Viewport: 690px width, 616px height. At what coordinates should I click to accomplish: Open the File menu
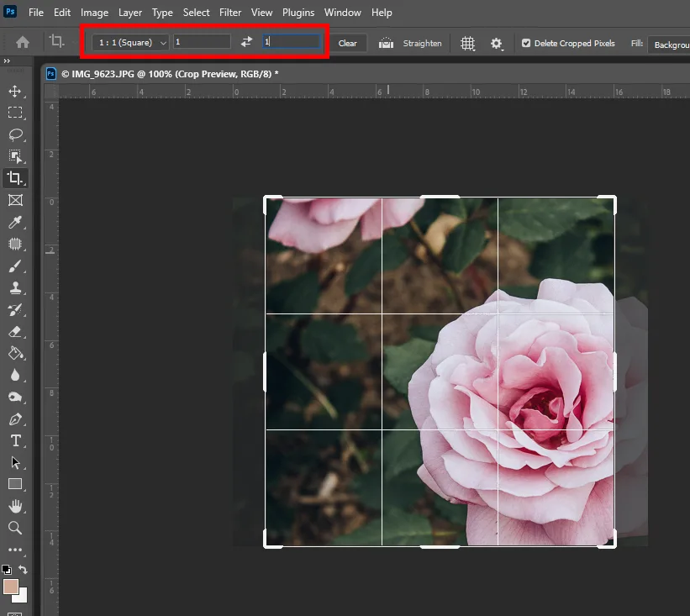pyautogui.click(x=36, y=13)
